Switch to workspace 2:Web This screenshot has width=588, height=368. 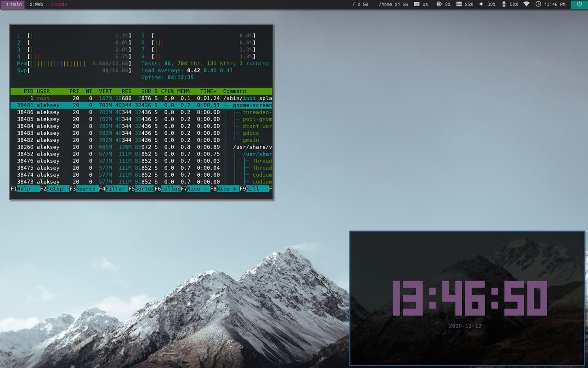pos(35,5)
